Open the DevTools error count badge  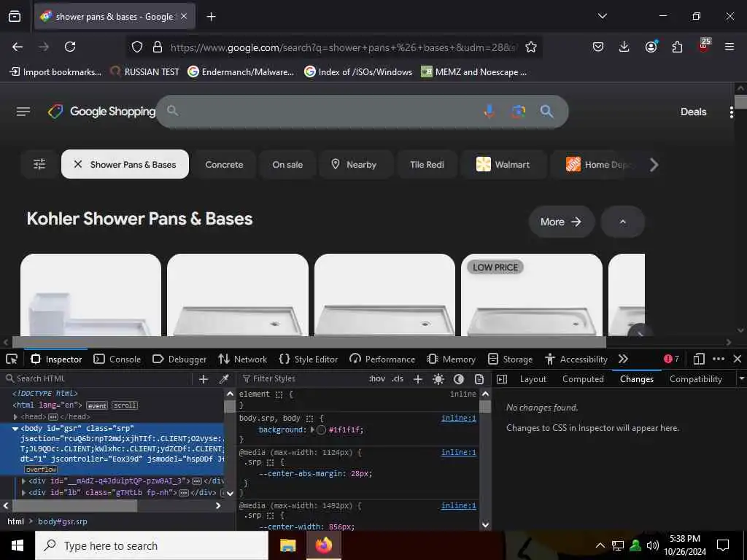click(x=671, y=359)
